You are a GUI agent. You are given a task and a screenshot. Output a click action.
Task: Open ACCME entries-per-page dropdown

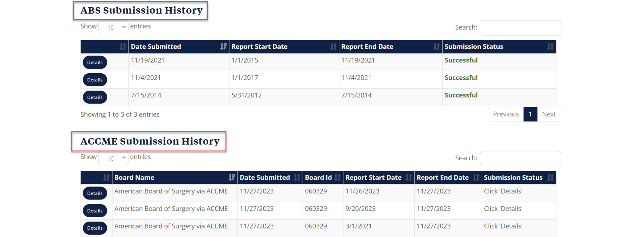point(113,158)
